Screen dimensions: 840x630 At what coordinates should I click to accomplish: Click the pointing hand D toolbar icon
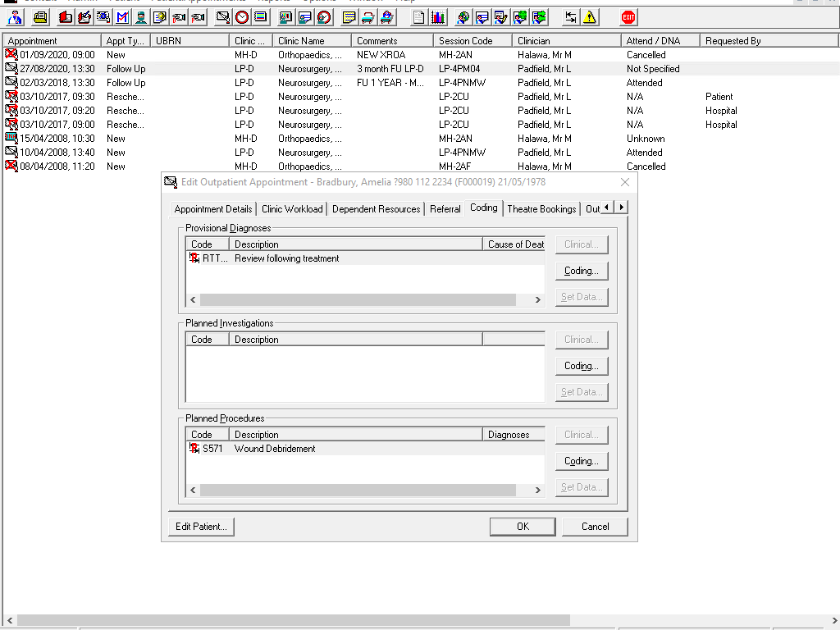click(179, 18)
